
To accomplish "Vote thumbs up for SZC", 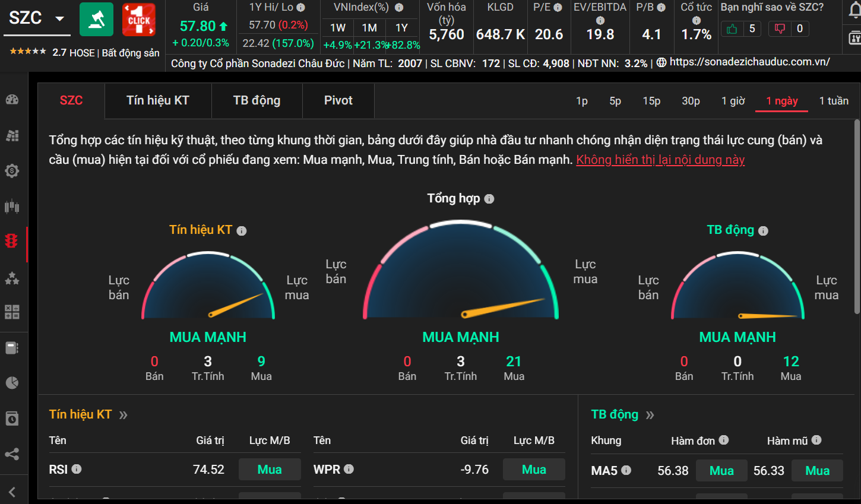I will pos(732,28).
